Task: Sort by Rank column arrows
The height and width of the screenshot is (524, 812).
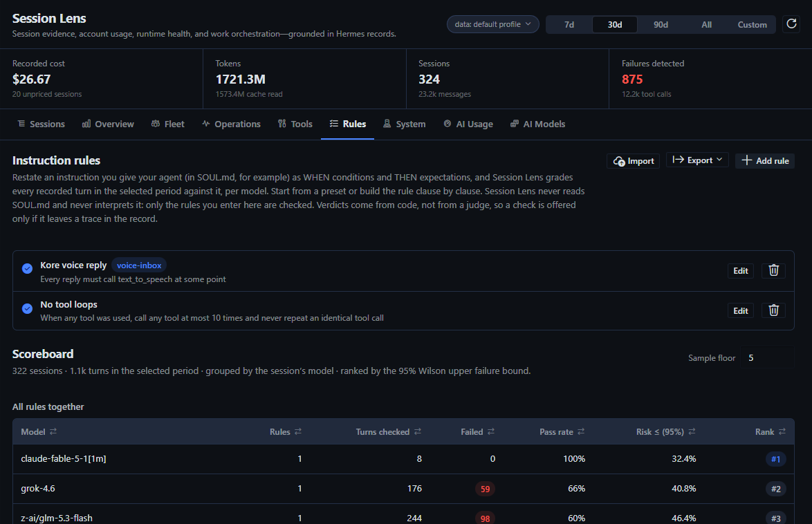Action: [x=782, y=431]
